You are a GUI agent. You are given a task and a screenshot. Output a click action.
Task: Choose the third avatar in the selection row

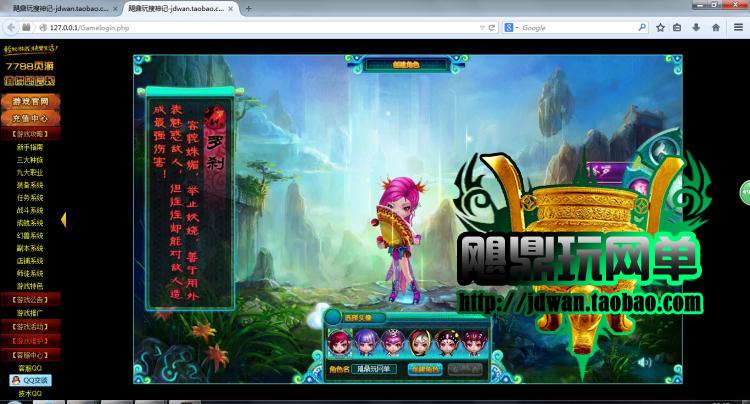[391, 342]
